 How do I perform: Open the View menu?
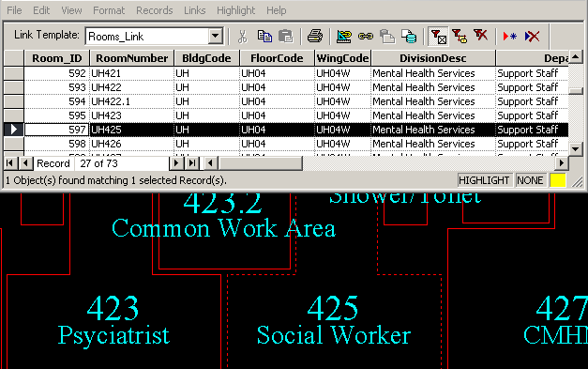pos(71,10)
